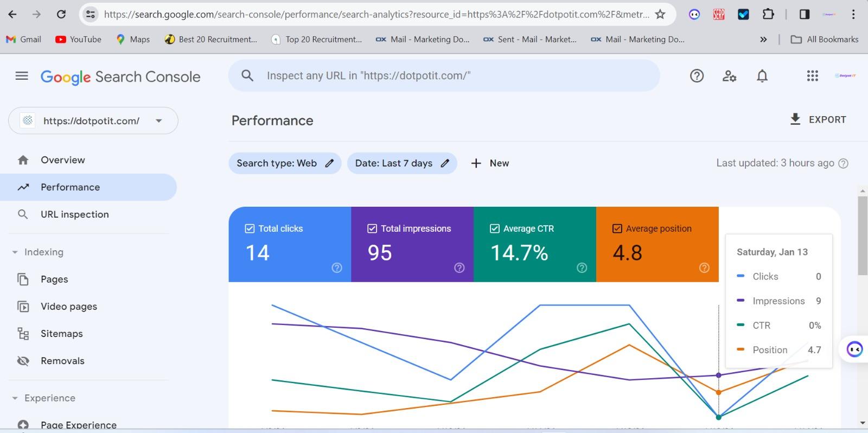The height and width of the screenshot is (433, 868).
Task: Collapse the Experience section
Action: click(15, 398)
